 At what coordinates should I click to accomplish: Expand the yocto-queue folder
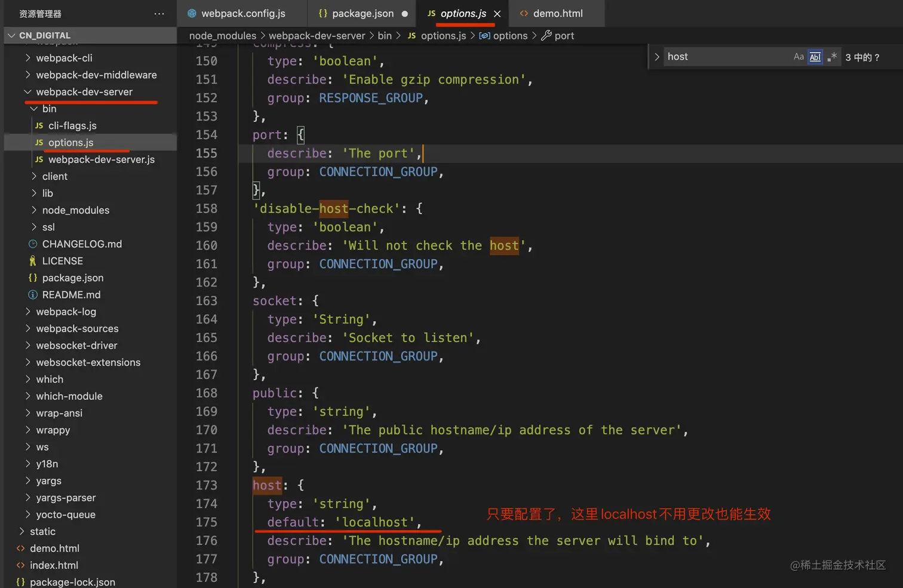[x=66, y=515]
